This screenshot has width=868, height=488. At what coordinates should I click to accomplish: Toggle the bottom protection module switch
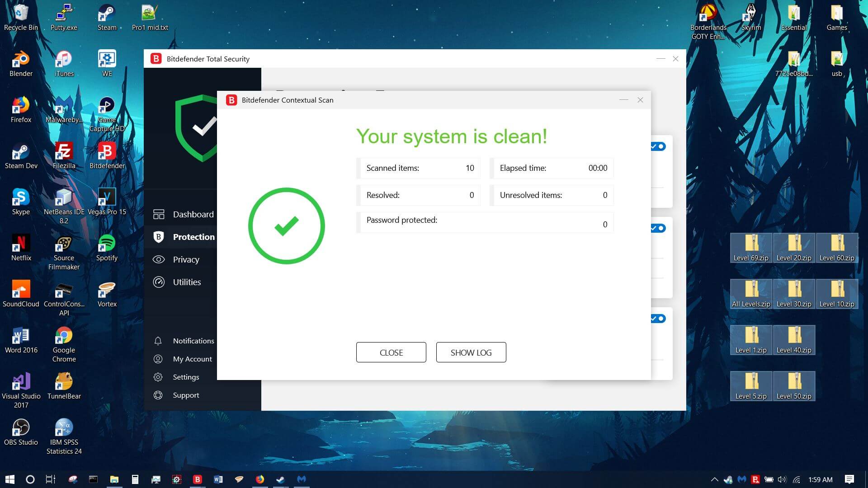pyautogui.click(x=659, y=319)
